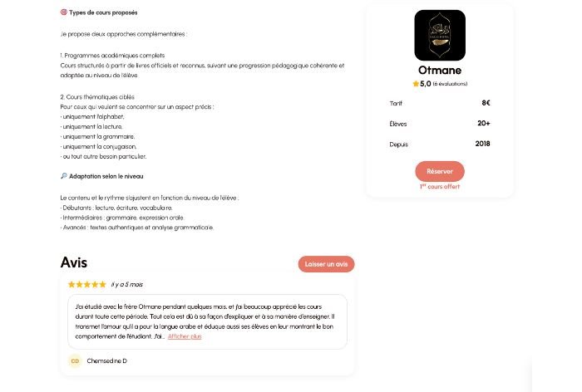582x392 pixels.
Task: Click the third star in the review rating
Action: 87,285
